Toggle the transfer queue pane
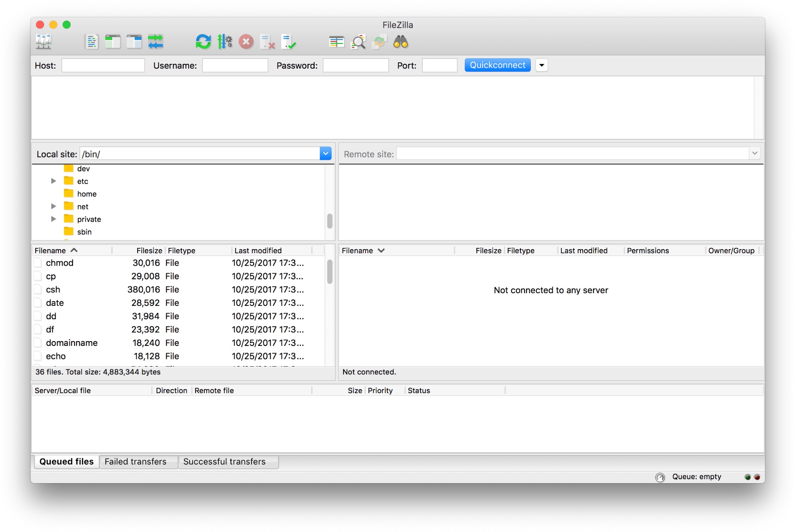 156,42
